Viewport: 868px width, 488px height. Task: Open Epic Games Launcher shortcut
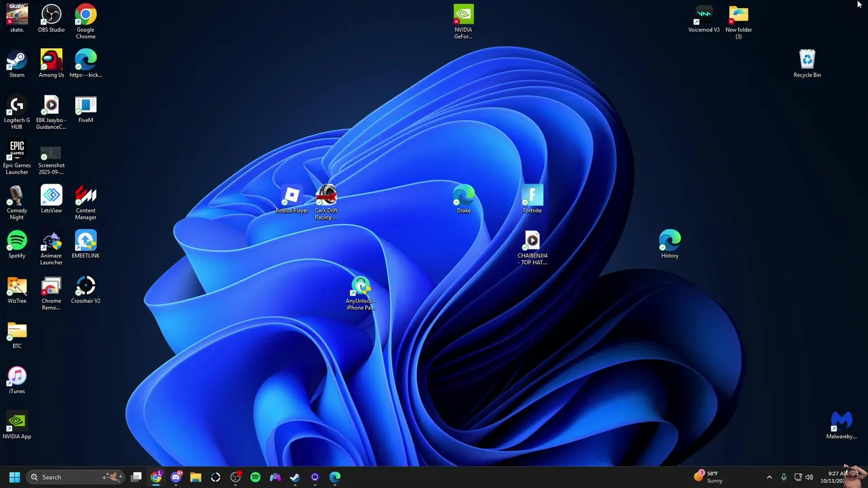(17, 158)
